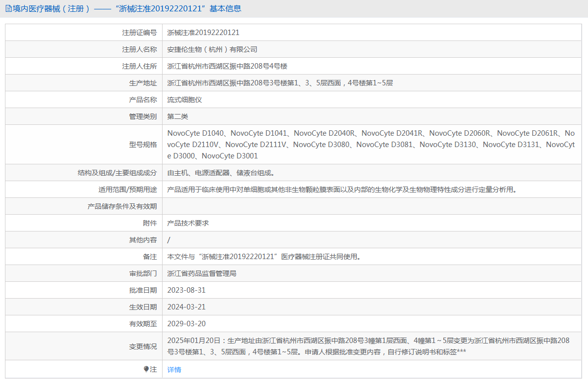588x382 pixels.
Task: Click the 有效期至 label
Action: (x=143, y=324)
